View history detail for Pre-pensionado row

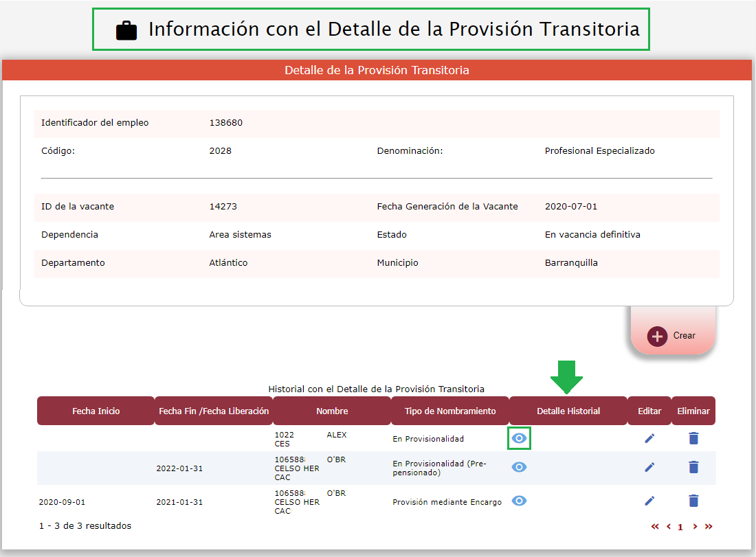[x=520, y=467]
